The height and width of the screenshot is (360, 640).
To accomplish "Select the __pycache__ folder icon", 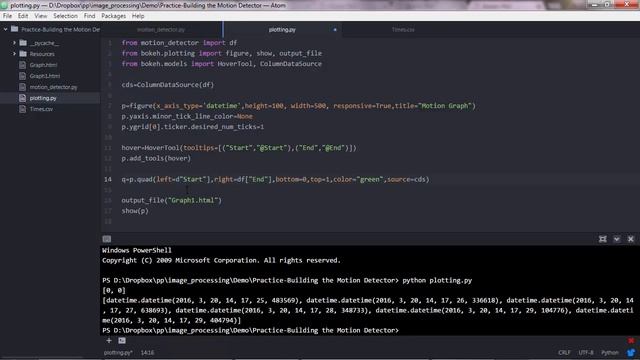I will coord(23,42).
